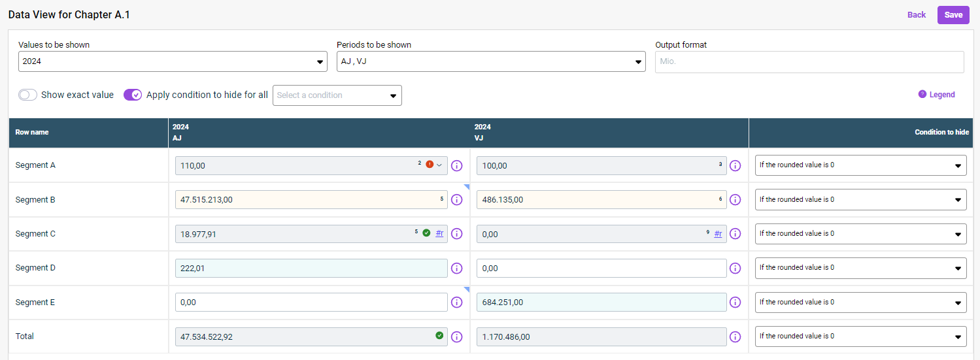This screenshot has height=360, width=980.
Task: Click the red error icon in Segment A AJ
Action: tap(430, 165)
